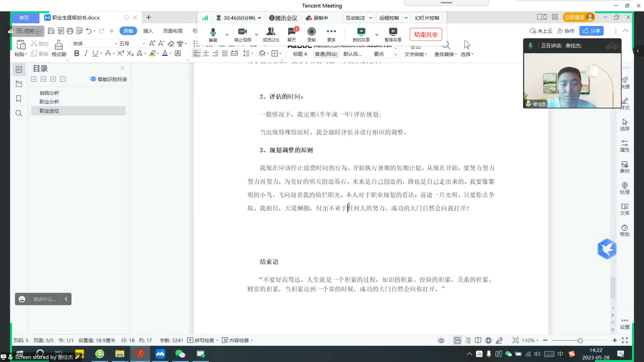The image size is (644, 362).
Task: Open the 页面布局 ribbon tab
Action: (173, 31)
